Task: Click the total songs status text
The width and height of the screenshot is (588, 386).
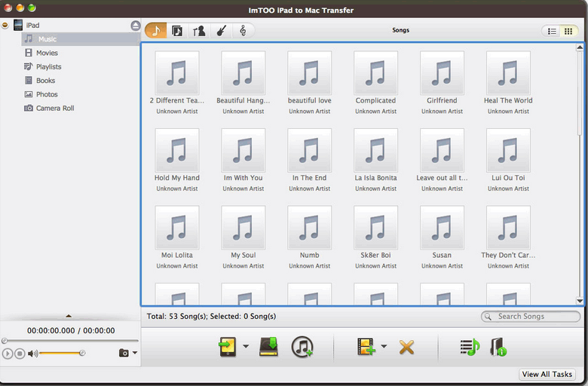Action: pos(211,316)
